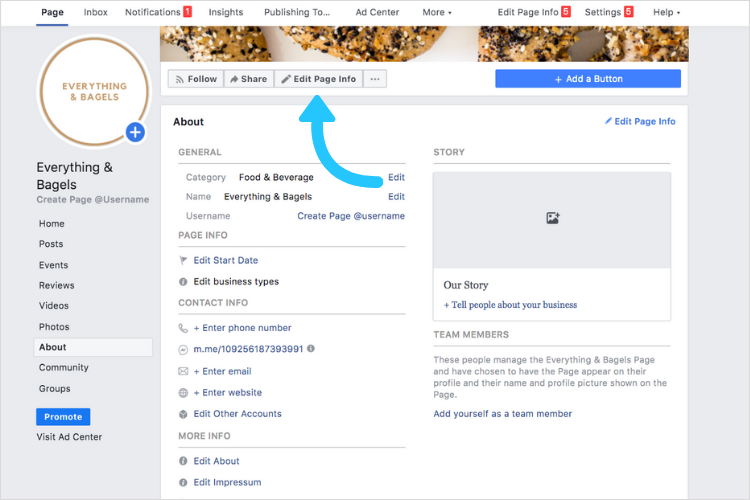Image resolution: width=750 pixels, height=500 pixels.
Task: Click Create Page @Username under page title
Action: tap(93, 200)
